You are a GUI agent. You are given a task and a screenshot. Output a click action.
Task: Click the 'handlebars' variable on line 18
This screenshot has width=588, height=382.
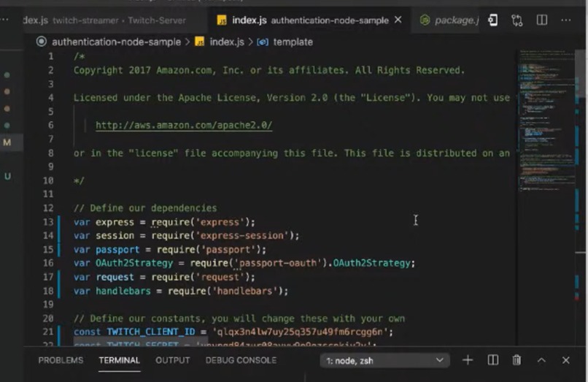[123, 291]
